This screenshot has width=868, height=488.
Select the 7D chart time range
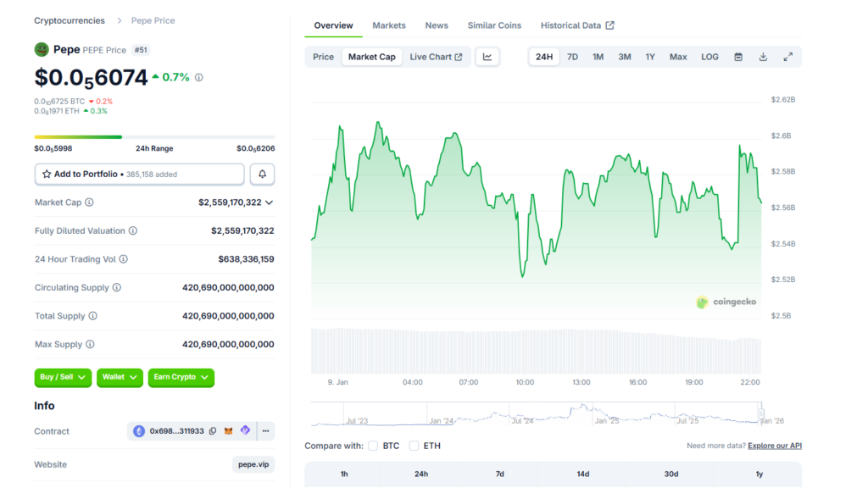coord(572,57)
